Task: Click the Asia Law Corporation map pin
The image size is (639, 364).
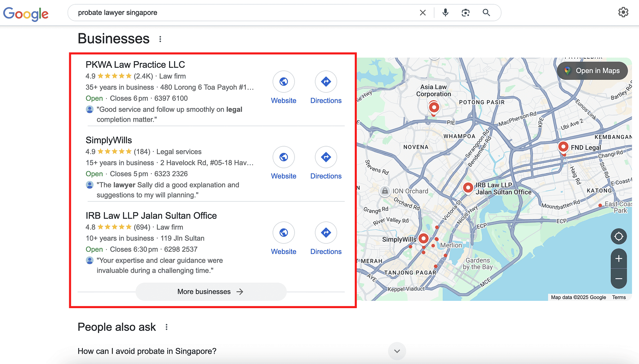Action: coord(434,108)
